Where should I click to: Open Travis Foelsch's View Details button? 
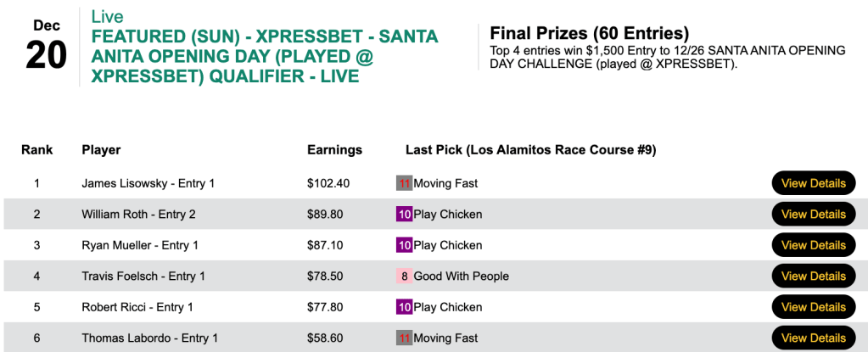(x=813, y=277)
